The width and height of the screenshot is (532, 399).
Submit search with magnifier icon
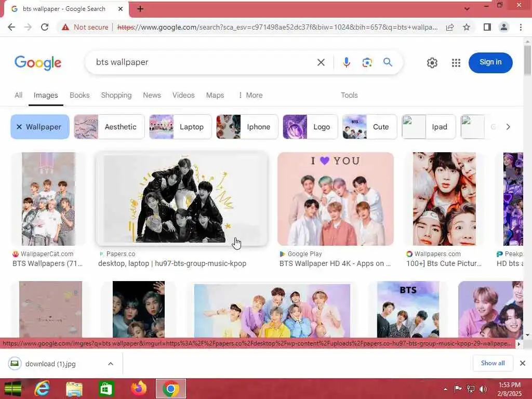pyautogui.click(x=388, y=62)
